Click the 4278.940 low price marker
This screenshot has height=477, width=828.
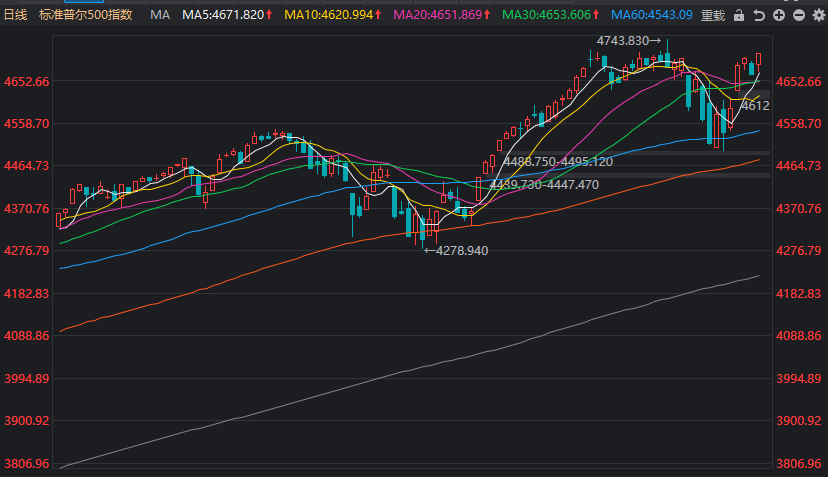(x=457, y=250)
